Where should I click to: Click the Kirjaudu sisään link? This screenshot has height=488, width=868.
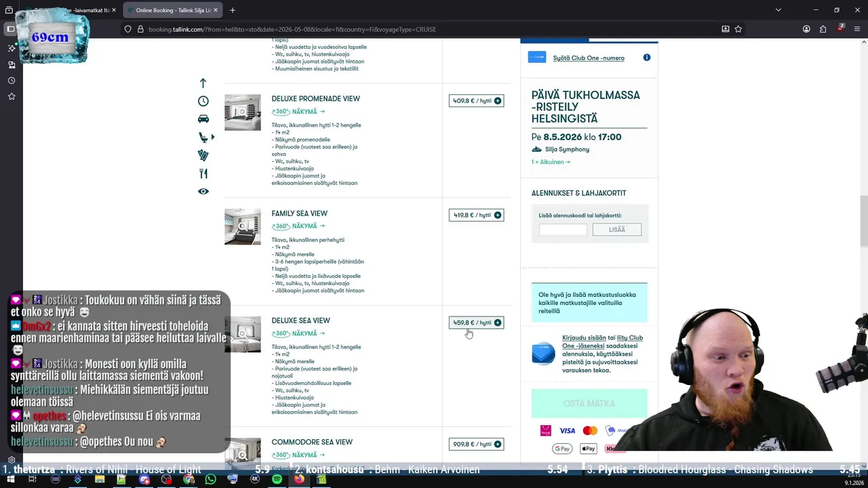point(584,338)
